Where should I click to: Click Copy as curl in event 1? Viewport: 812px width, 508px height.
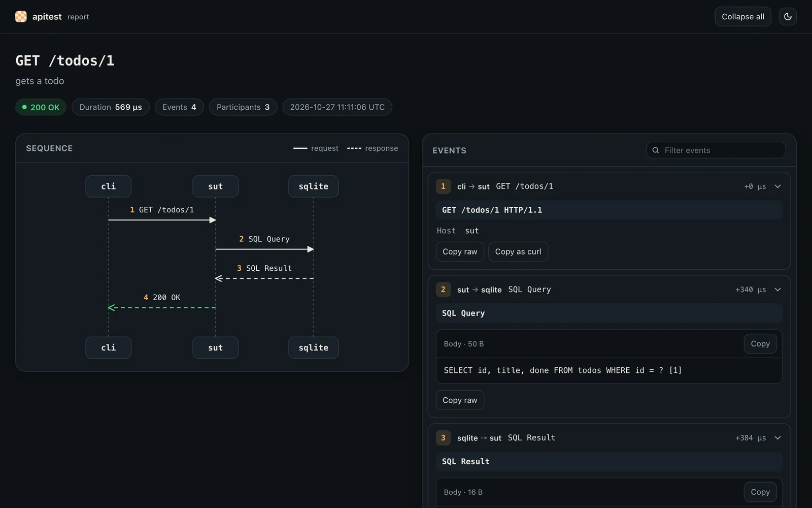tap(518, 251)
